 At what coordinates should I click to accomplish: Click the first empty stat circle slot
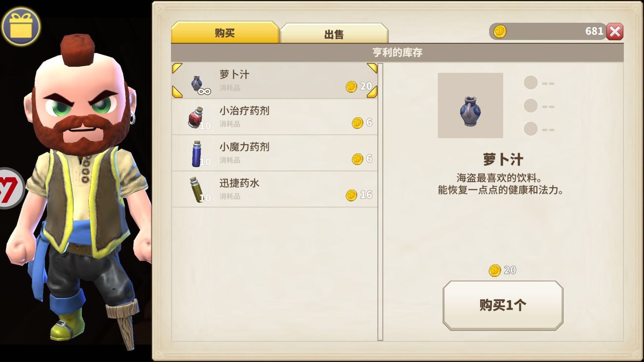point(530,82)
